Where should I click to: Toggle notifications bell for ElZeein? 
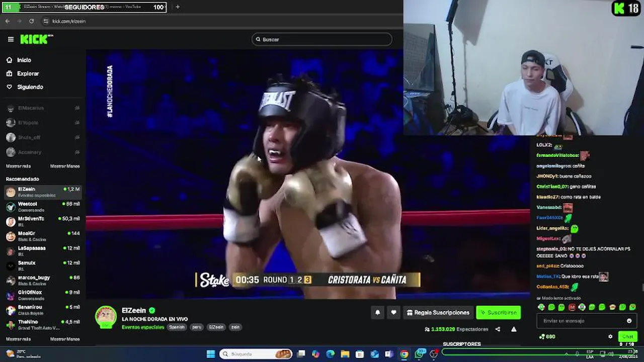pos(377,312)
